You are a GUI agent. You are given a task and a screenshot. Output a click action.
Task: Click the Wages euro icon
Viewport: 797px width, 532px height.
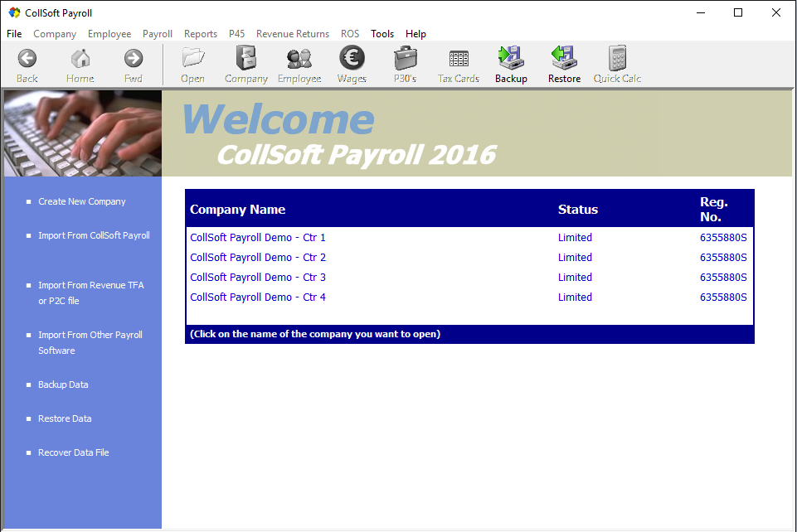[352, 59]
